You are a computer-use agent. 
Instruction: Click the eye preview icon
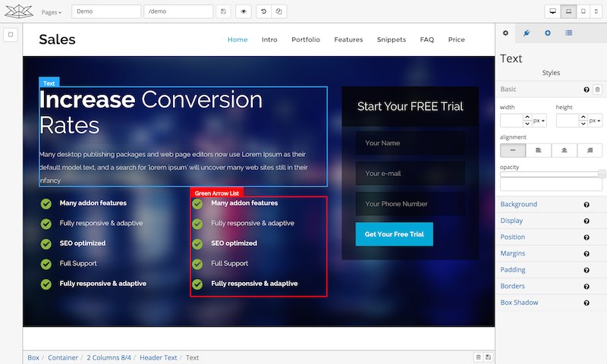click(244, 12)
